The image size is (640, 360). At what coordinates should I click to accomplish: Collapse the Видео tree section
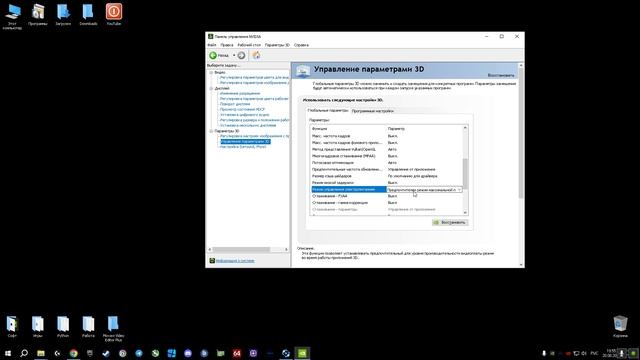(x=211, y=72)
